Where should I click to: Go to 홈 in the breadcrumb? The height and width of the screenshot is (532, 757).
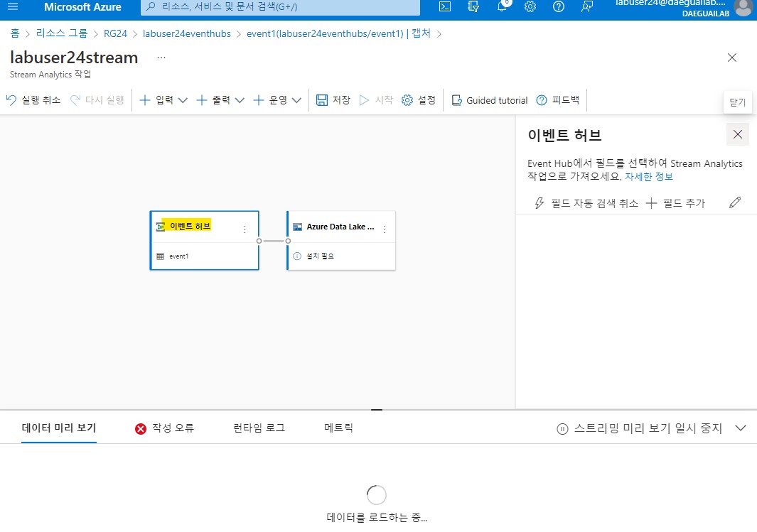pos(15,33)
